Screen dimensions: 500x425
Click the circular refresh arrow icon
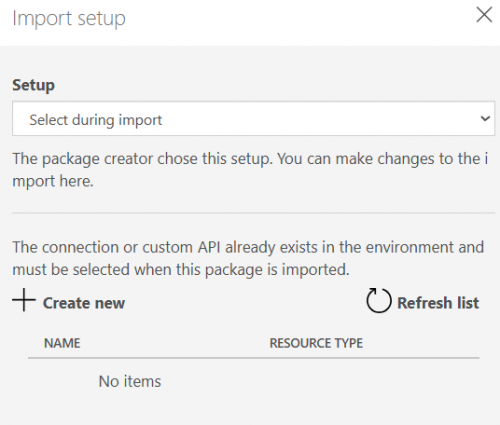coord(379,300)
